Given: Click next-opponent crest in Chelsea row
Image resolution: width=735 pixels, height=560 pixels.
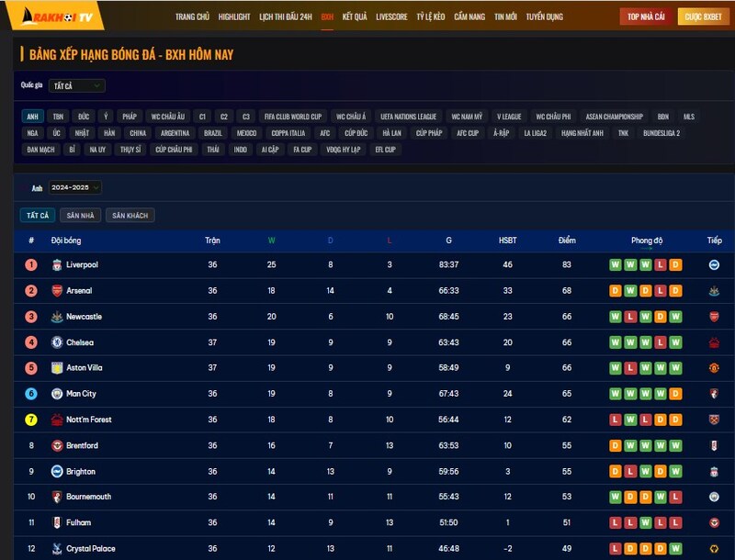Looking at the screenshot, I should pyautogui.click(x=714, y=342).
